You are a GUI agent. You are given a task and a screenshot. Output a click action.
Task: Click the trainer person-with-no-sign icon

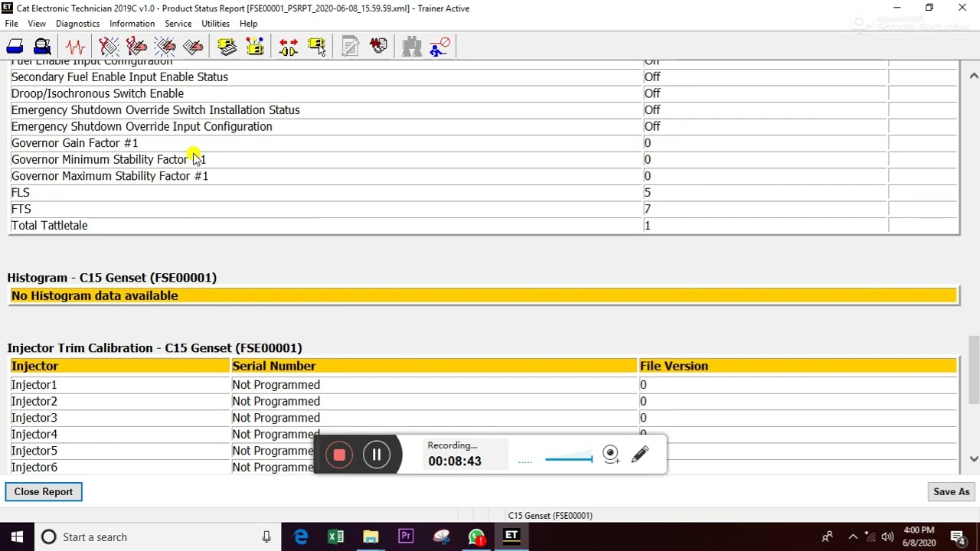tap(439, 47)
